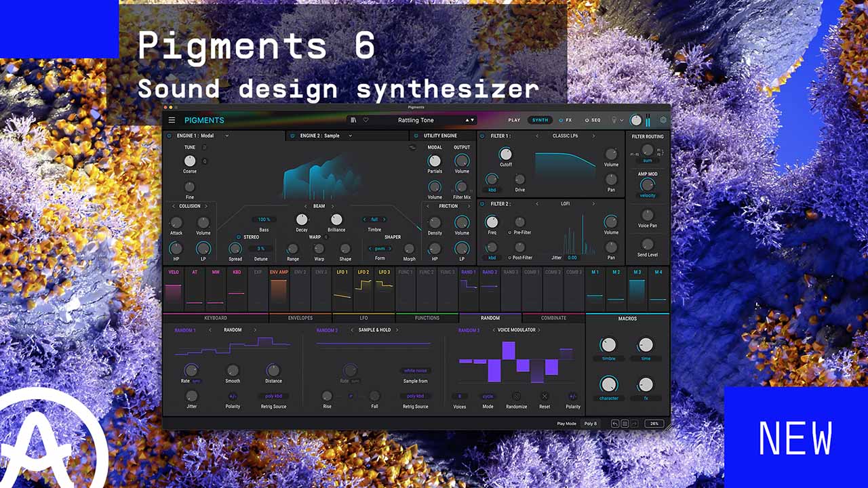
Task: Click the SEQ view button
Action: pos(593,120)
